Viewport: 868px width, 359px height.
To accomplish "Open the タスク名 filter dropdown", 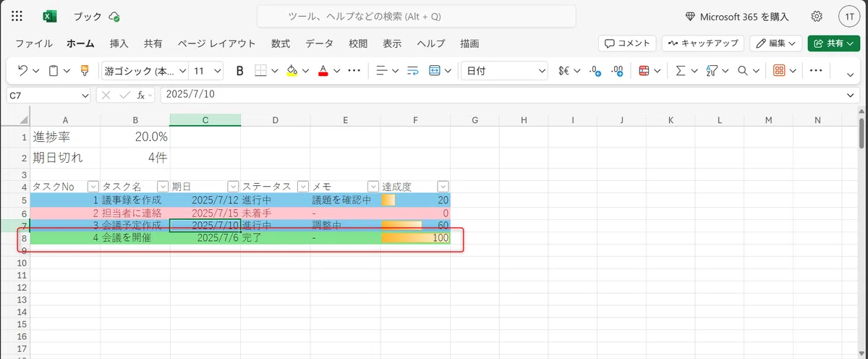I will [x=162, y=187].
